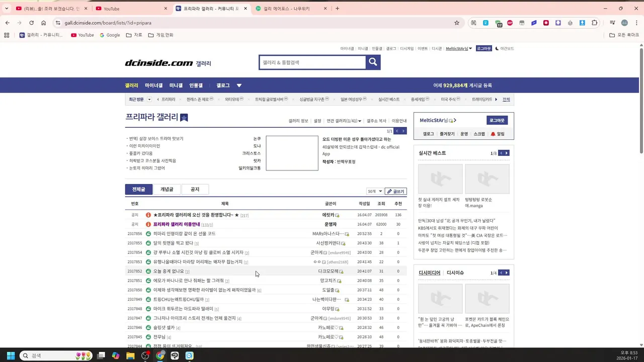The image size is (644, 362).
Task: Click the bookmark star in the address bar
Action: point(457,23)
